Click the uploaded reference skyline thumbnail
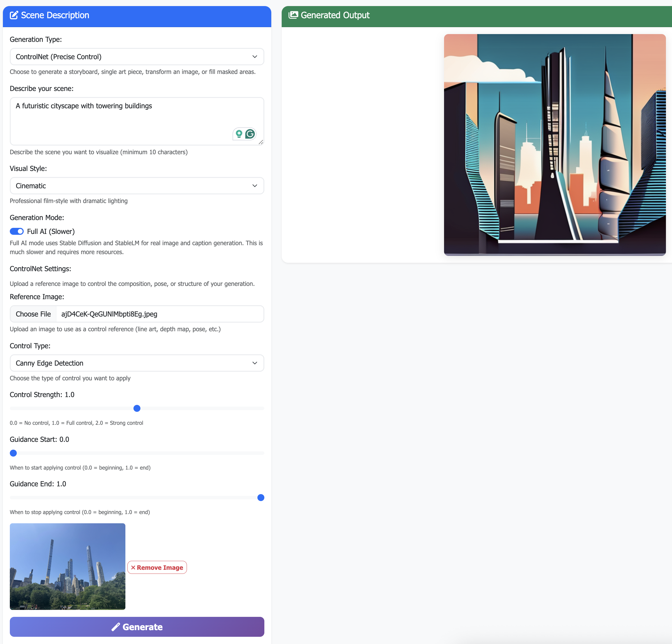The width and height of the screenshot is (672, 644). [x=68, y=566]
